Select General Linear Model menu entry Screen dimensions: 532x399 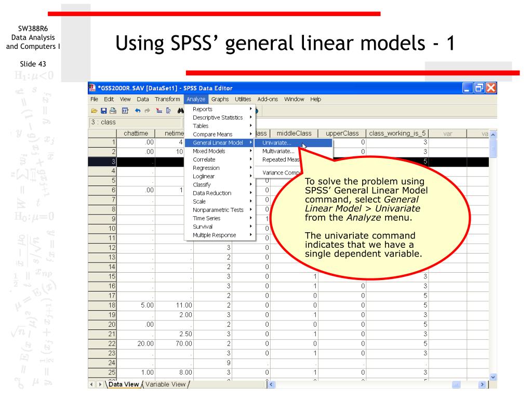220,143
